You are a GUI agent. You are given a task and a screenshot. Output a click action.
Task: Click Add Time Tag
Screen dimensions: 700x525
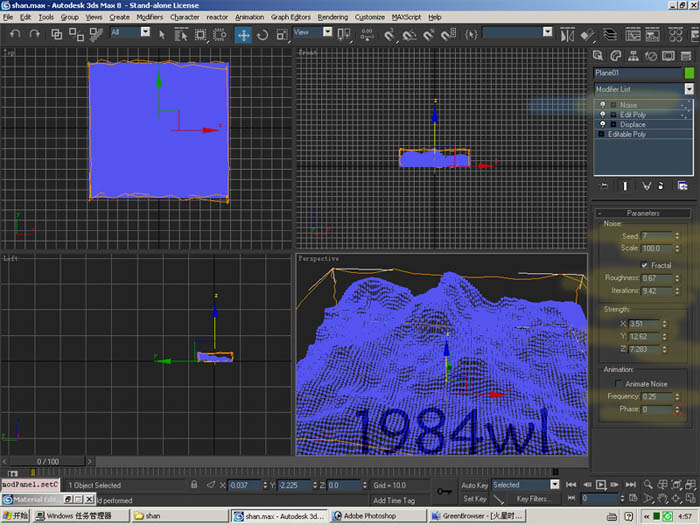click(x=394, y=500)
